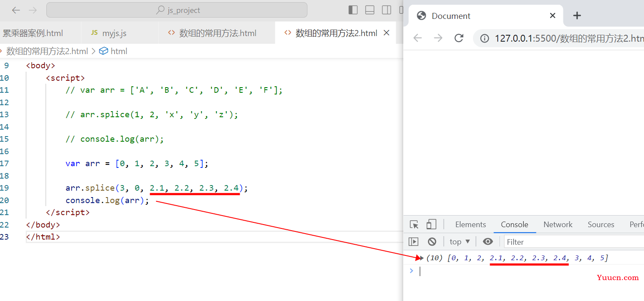Go forward in VS Code navigation history

click(x=33, y=10)
